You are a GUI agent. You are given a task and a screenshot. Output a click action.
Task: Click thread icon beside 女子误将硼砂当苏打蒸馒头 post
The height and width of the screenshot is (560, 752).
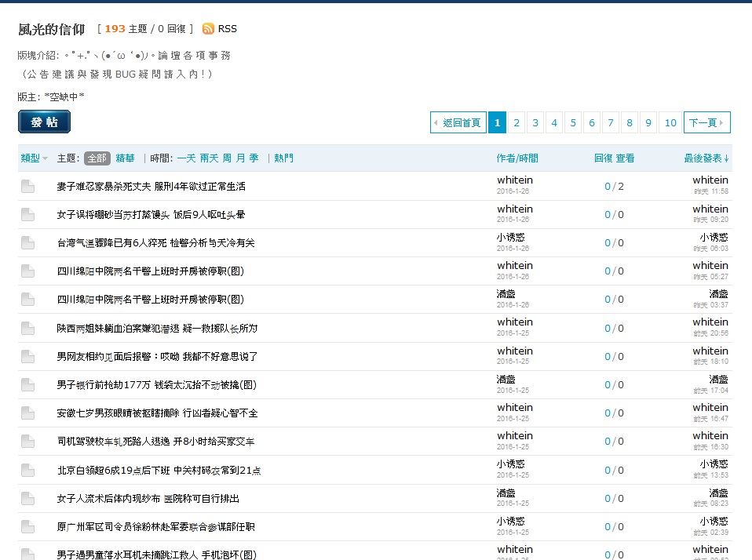(x=28, y=215)
